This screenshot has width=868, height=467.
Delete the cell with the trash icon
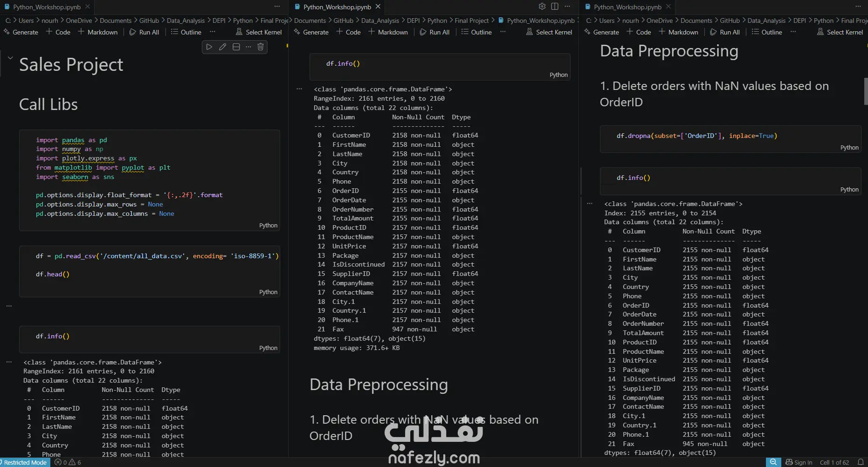pos(261,47)
